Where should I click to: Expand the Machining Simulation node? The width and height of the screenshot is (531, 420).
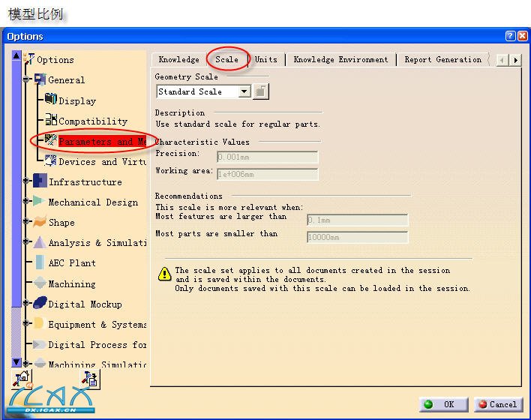click(x=25, y=364)
